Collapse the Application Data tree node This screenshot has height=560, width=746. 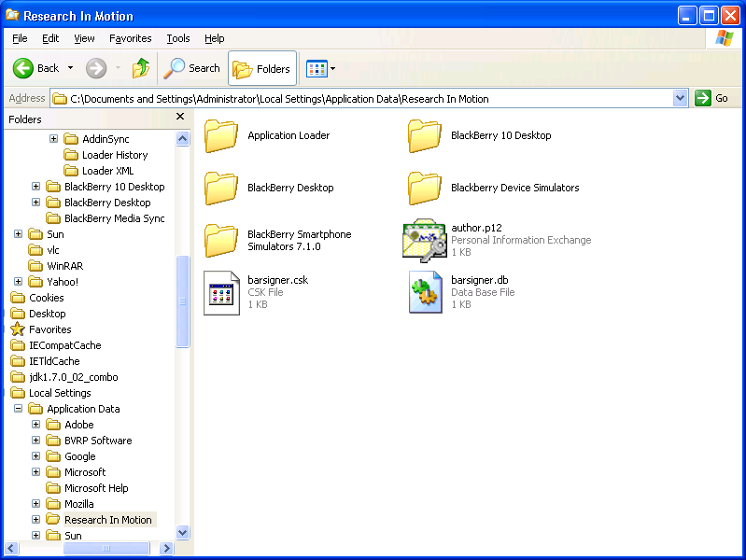pyautogui.click(x=18, y=409)
